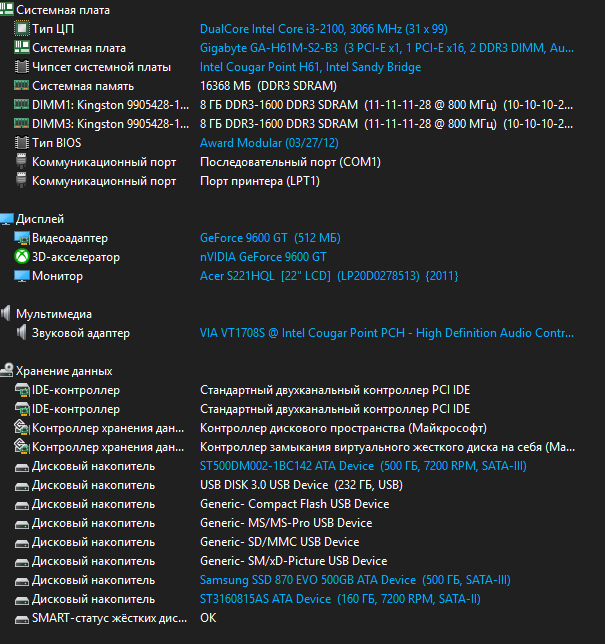605x644 pixels.
Task: Click the icon beside SMART-статус жёстких дисков
Action: tap(22, 619)
